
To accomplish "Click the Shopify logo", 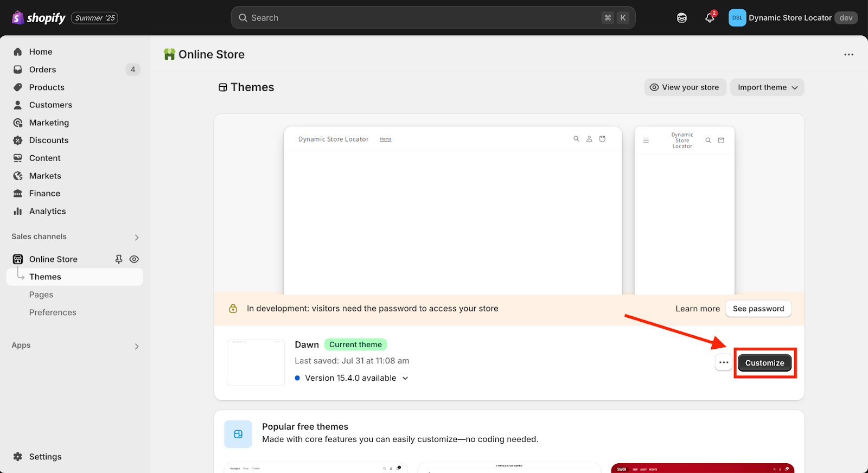I will tap(39, 18).
